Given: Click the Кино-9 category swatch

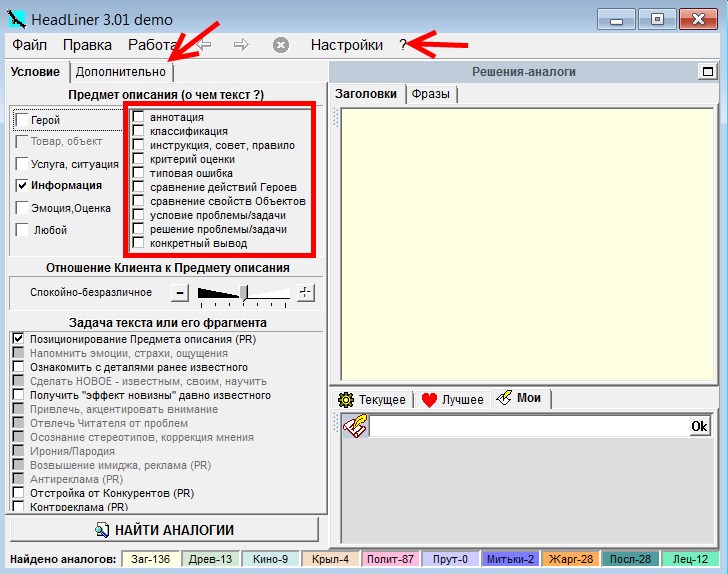Looking at the screenshot, I should click(x=270, y=559).
